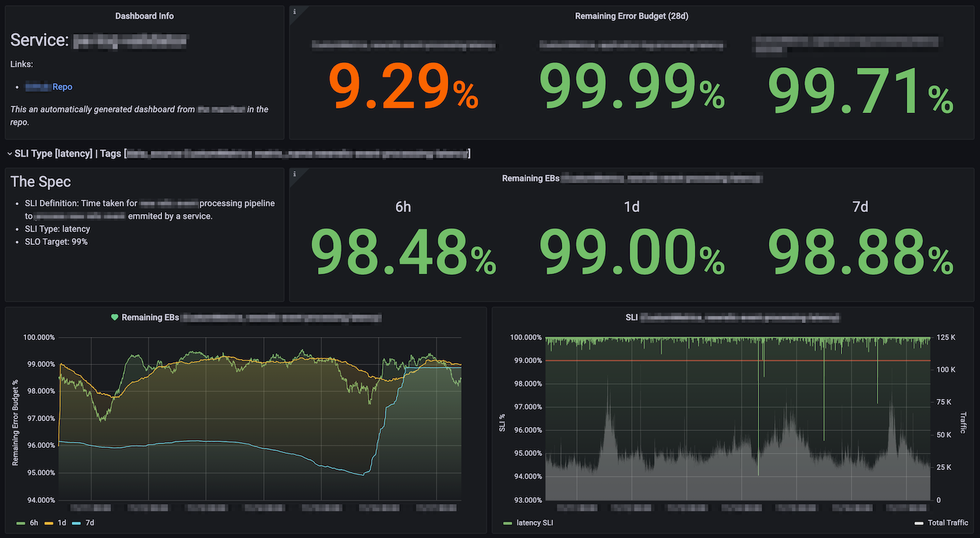Click the 98.48% 6h stat value

coord(403,253)
